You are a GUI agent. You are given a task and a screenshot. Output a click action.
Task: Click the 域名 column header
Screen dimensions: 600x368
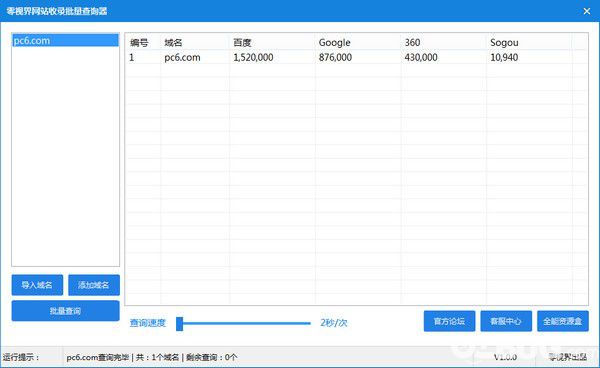pos(173,42)
